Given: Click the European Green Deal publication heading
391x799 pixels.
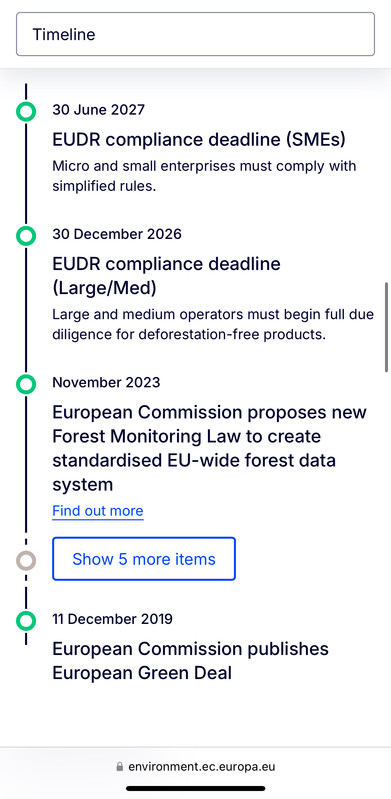Looking at the screenshot, I should point(191,660).
